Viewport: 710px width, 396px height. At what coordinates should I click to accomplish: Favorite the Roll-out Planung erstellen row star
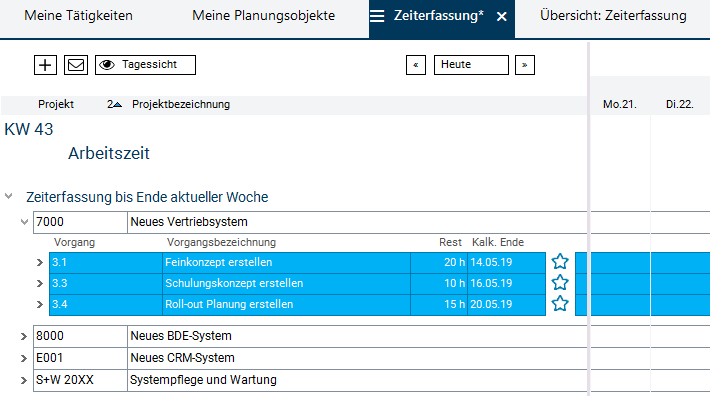tap(560, 304)
